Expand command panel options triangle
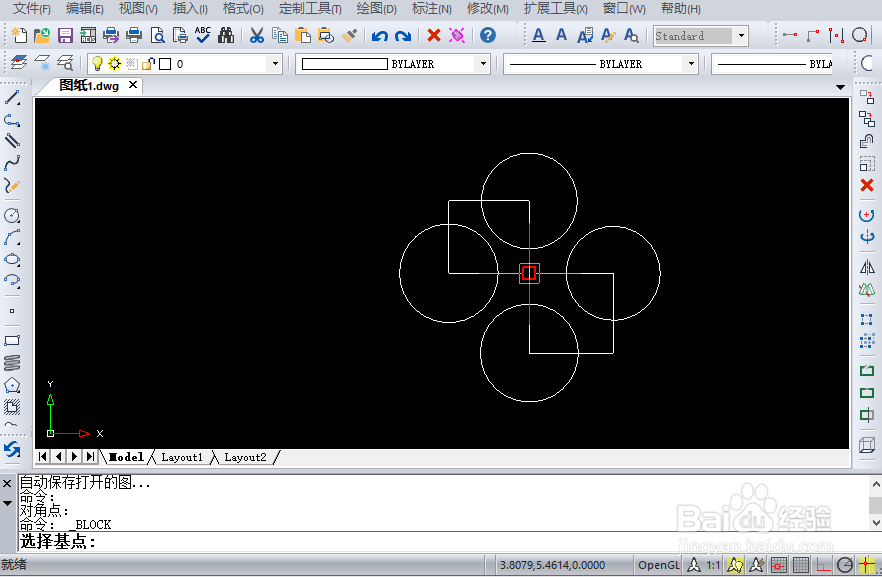882x577 pixels. pyautogui.click(x=7, y=503)
